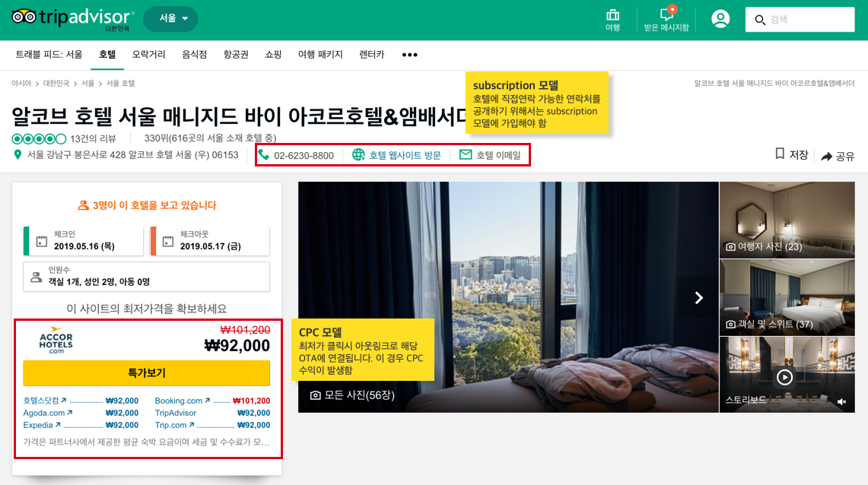Open the more options ellipsis menu
This screenshot has width=868, height=485.
click(409, 55)
